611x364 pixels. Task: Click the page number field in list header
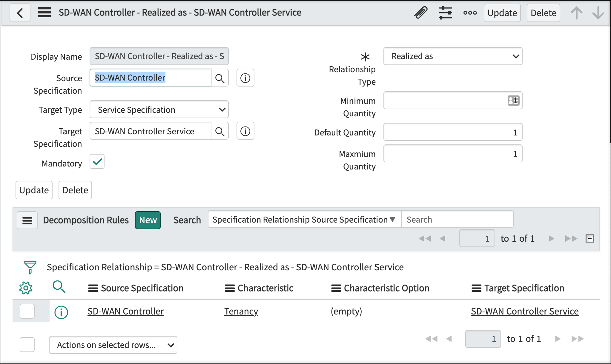click(x=477, y=238)
